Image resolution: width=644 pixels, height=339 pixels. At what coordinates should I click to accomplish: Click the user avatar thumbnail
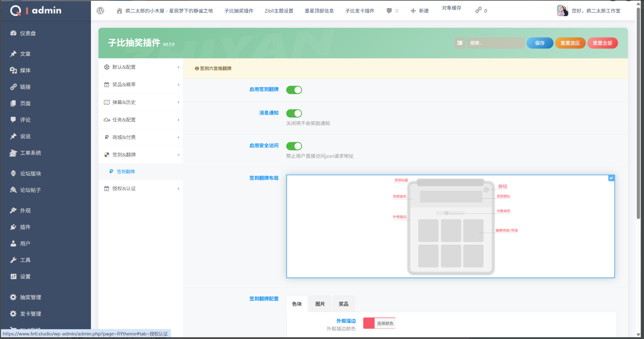click(x=562, y=10)
